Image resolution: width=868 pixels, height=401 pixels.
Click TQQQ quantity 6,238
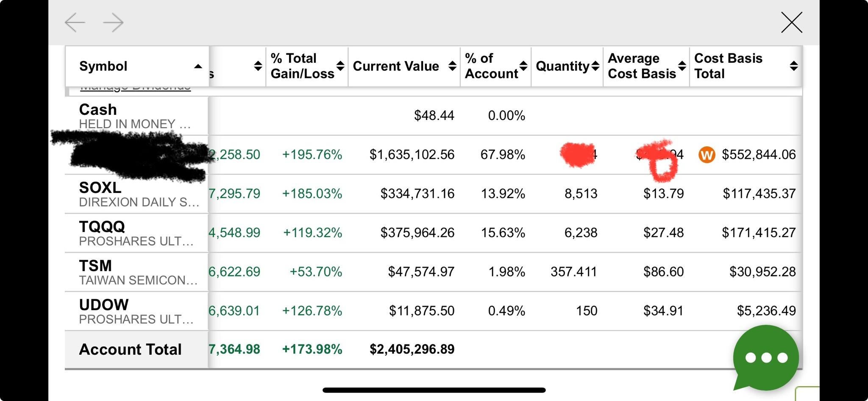581,233
